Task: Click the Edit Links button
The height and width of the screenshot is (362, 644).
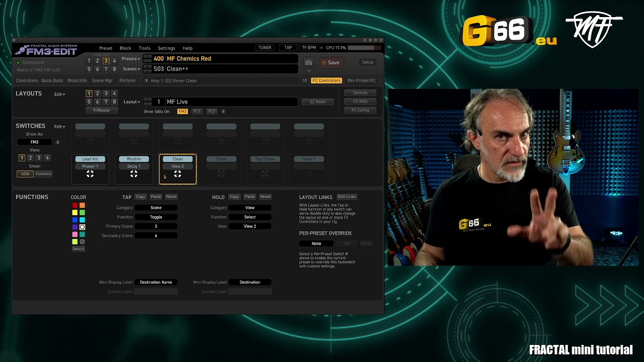Action: pyautogui.click(x=347, y=197)
